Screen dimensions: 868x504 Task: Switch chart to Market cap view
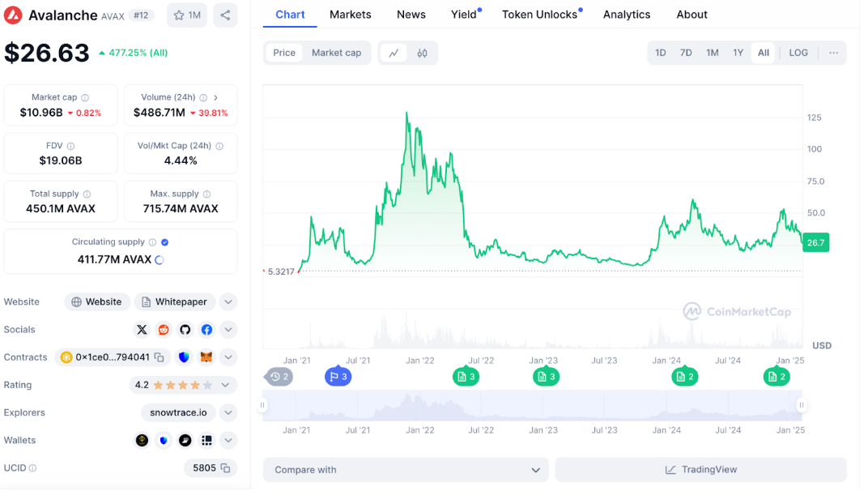[x=336, y=53]
